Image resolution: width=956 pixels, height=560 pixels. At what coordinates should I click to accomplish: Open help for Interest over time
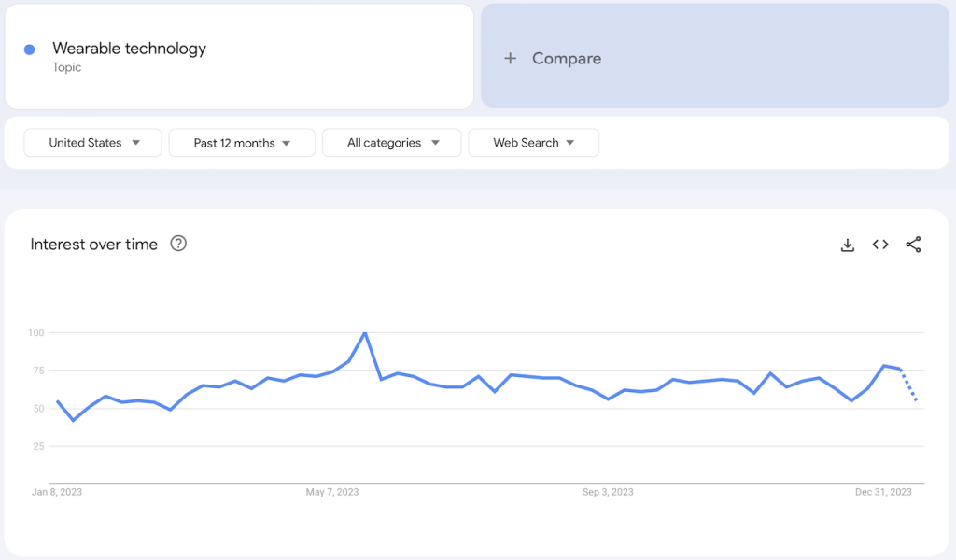(x=177, y=244)
